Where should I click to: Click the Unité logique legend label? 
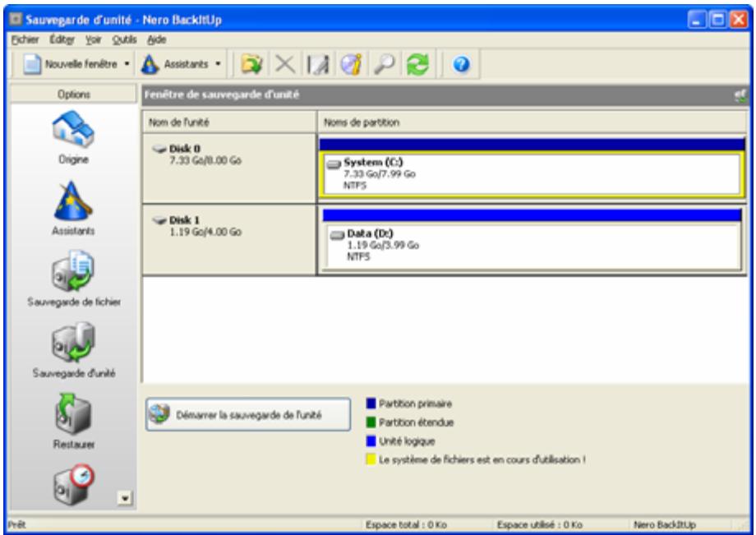pyautogui.click(x=407, y=441)
